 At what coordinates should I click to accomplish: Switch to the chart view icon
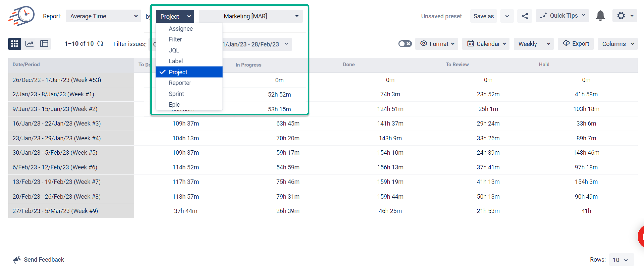click(x=29, y=44)
